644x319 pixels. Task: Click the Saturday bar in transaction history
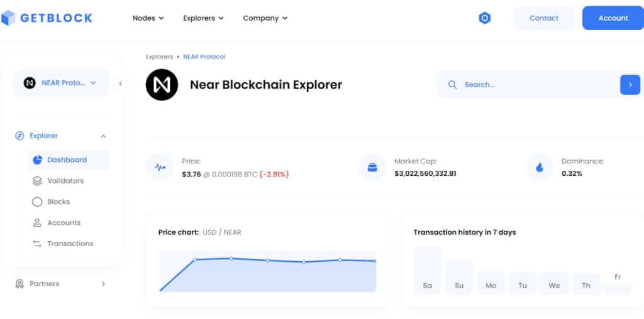tap(427, 271)
